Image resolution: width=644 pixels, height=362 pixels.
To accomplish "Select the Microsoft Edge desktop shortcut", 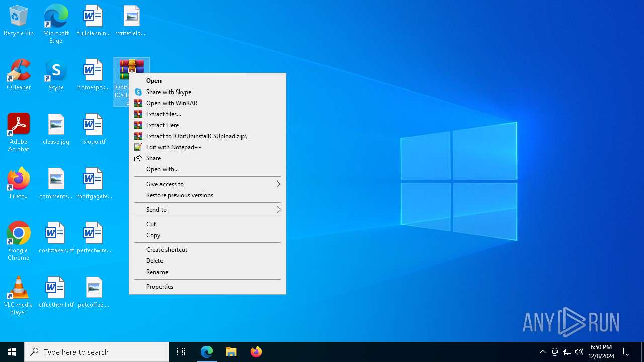I will (x=56, y=24).
